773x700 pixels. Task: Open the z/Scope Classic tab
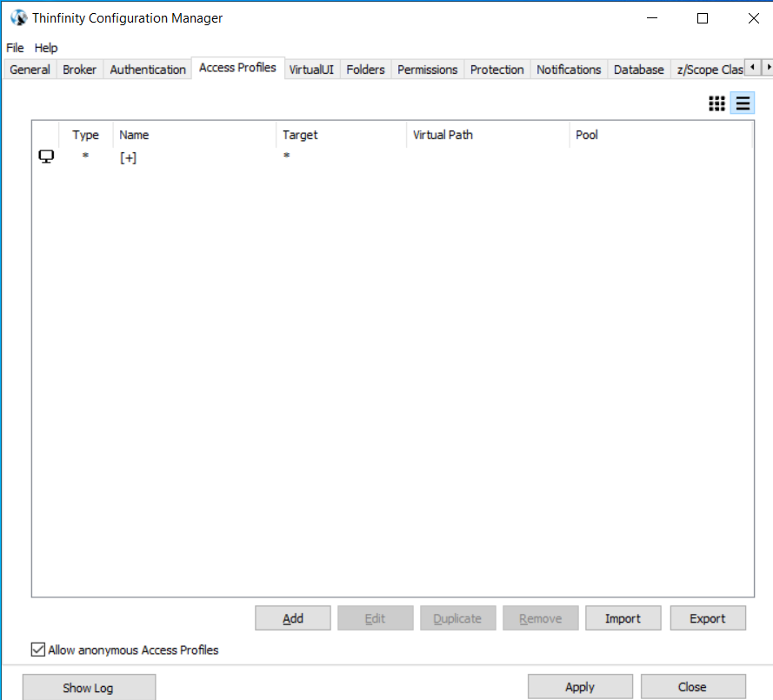click(709, 70)
